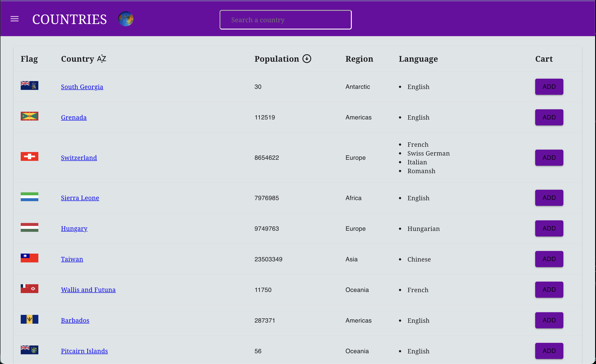Viewport: 596px width, 364px height.
Task: Click the Hungary flag image
Action: (x=29, y=227)
